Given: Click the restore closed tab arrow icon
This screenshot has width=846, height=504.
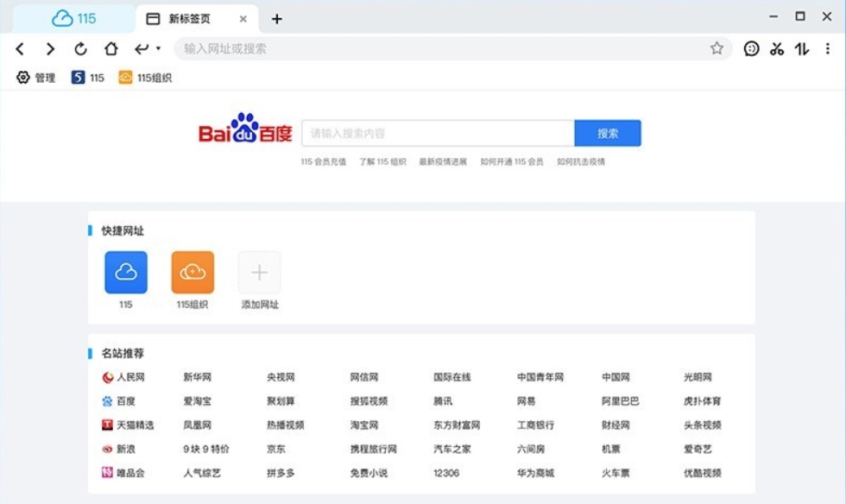Looking at the screenshot, I should [x=142, y=49].
